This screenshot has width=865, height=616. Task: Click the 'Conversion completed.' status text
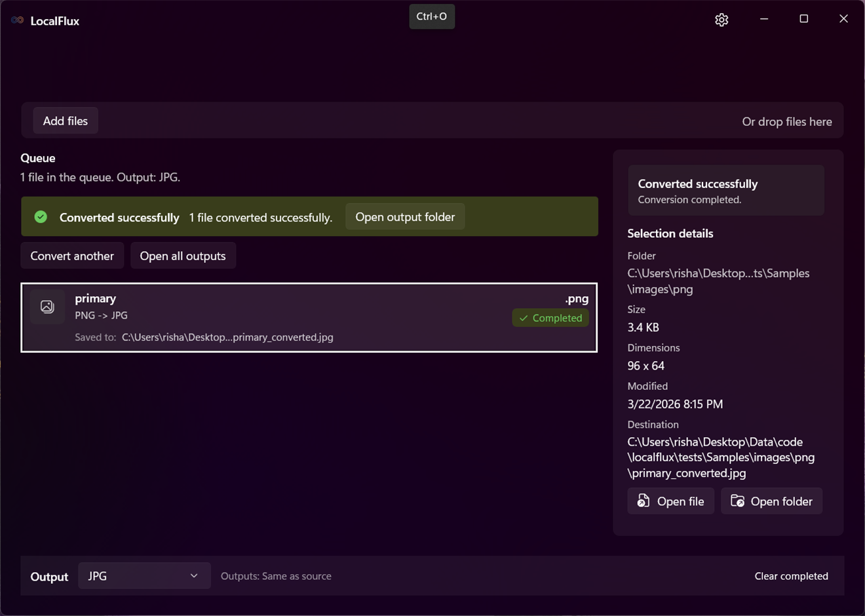point(689,200)
